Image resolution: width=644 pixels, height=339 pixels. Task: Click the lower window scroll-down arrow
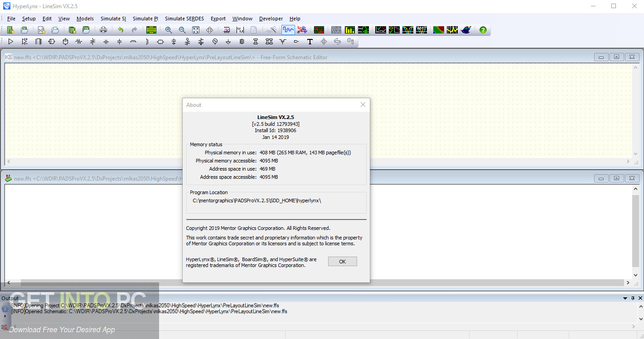click(635, 275)
